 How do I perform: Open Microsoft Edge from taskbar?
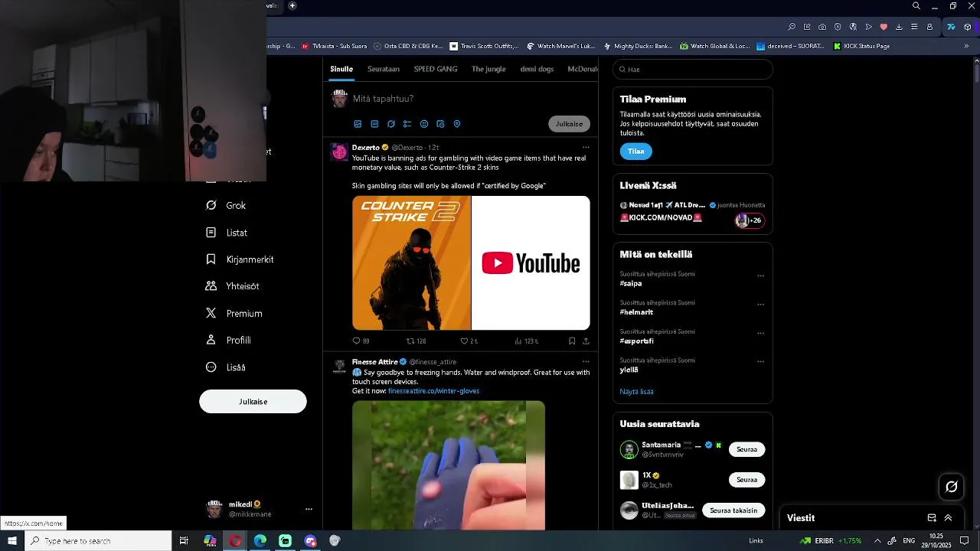[260, 541]
